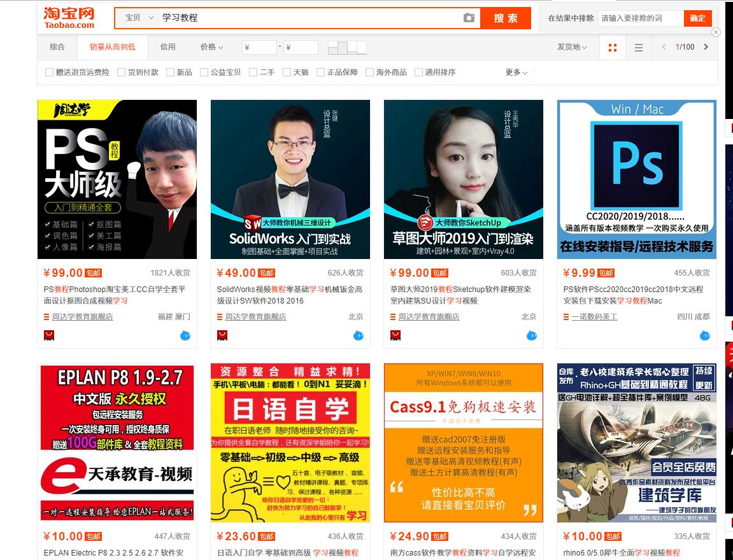Sort results by 信用 tab
This screenshot has height=560, width=733.
click(x=167, y=47)
